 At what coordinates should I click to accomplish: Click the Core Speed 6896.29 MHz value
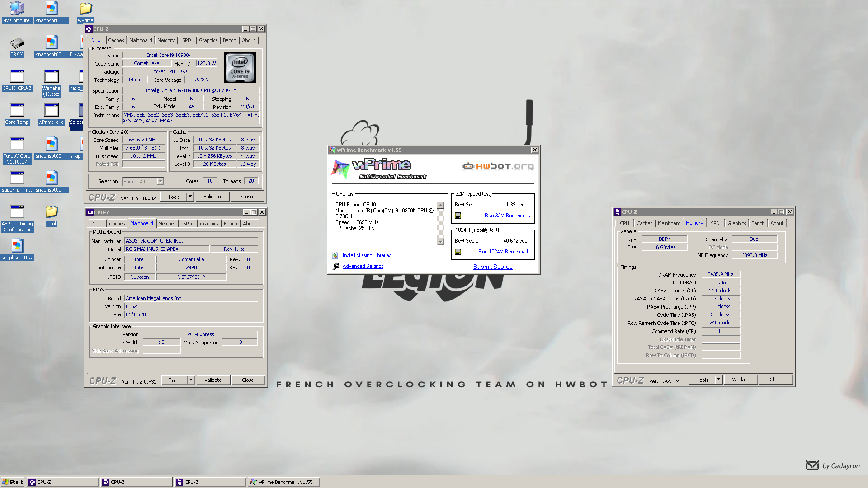coord(143,140)
